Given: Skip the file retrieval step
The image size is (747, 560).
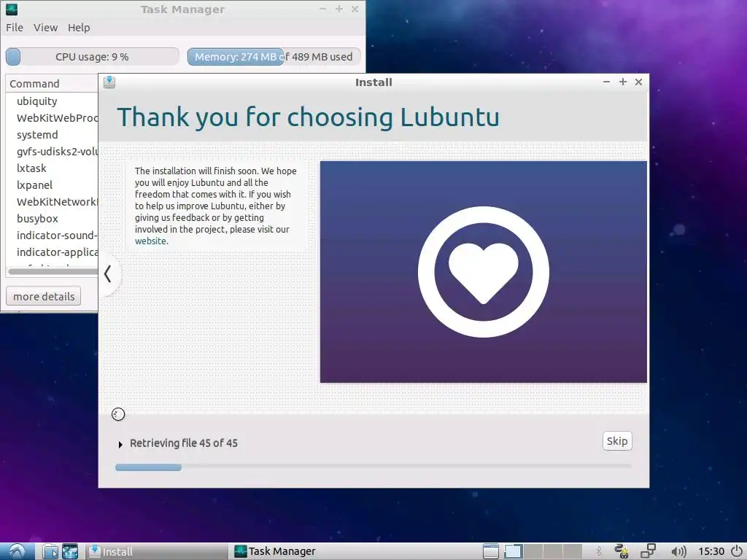Looking at the screenshot, I should [617, 441].
